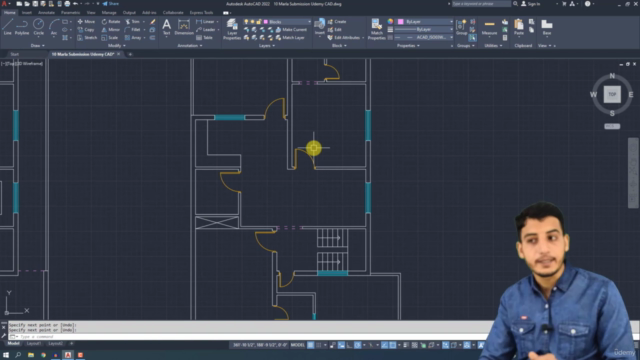Click Make Current layer button

[291, 29]
